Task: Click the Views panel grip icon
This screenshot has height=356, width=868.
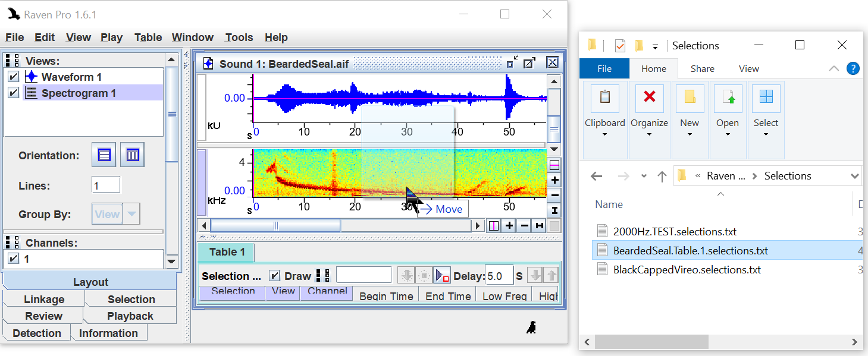Action: coord(12,61)
